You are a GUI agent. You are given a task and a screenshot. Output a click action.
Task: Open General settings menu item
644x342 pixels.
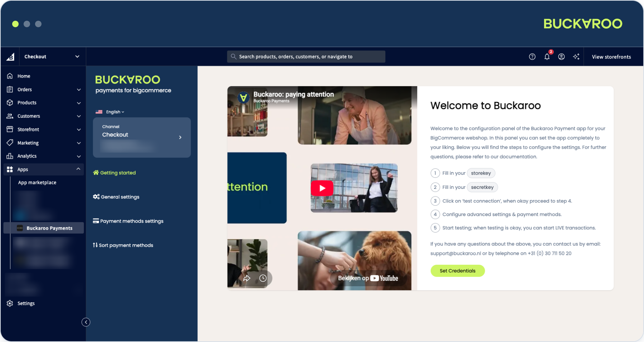pos(116,197)
